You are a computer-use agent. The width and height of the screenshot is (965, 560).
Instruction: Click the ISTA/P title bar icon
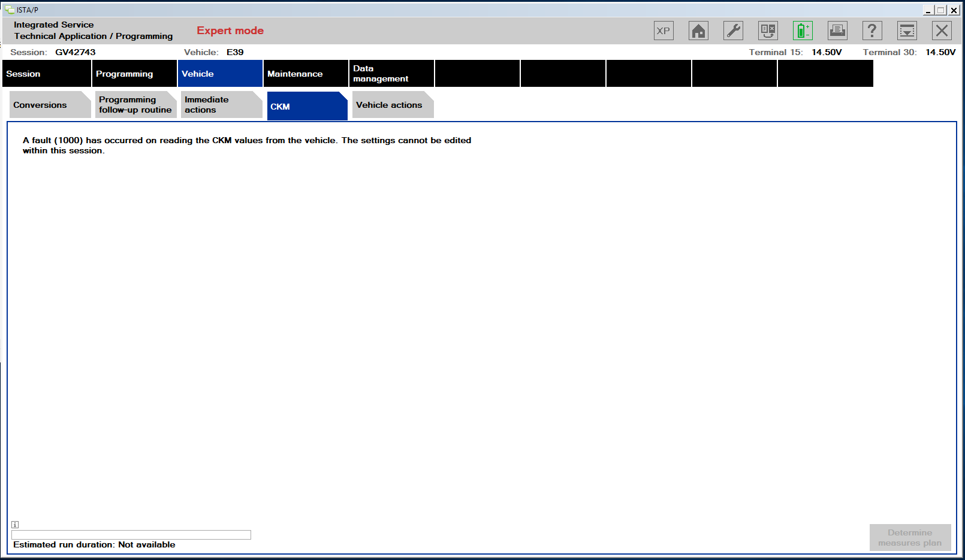pos(10,10)
